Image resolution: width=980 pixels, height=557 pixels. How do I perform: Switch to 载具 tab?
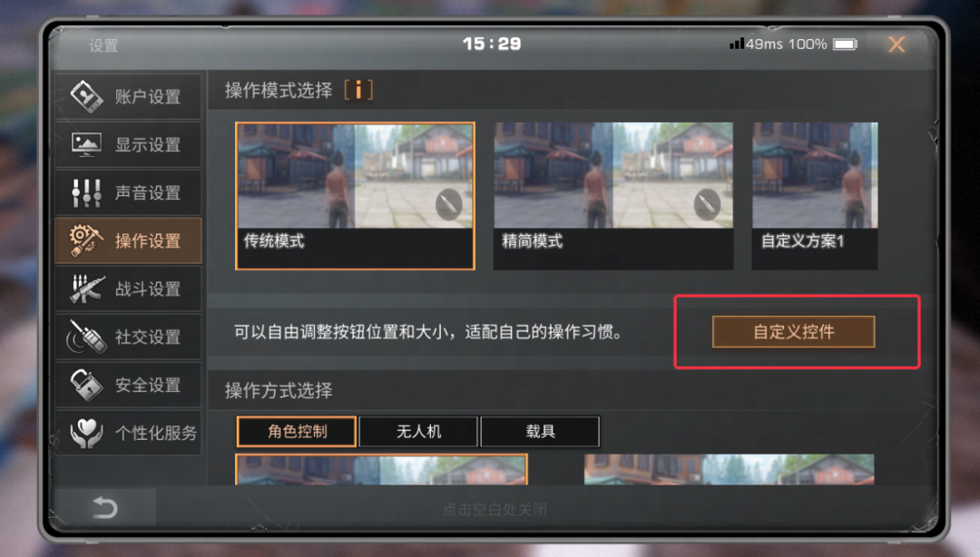coord(540,431)
